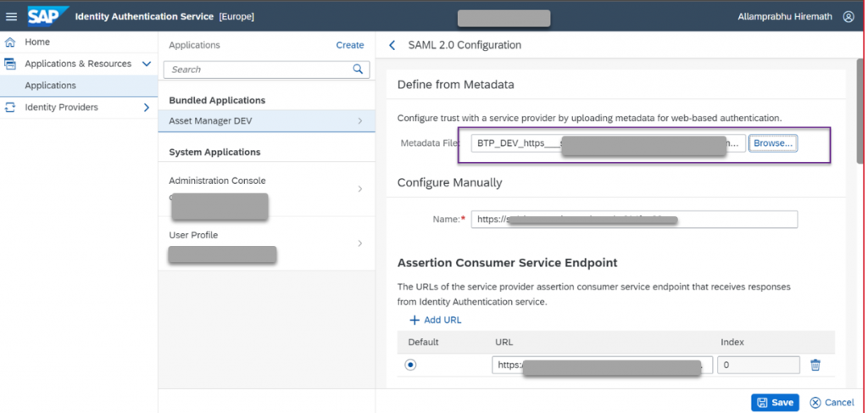Click the Applications & Resources icon

click(x=10, y=64)
